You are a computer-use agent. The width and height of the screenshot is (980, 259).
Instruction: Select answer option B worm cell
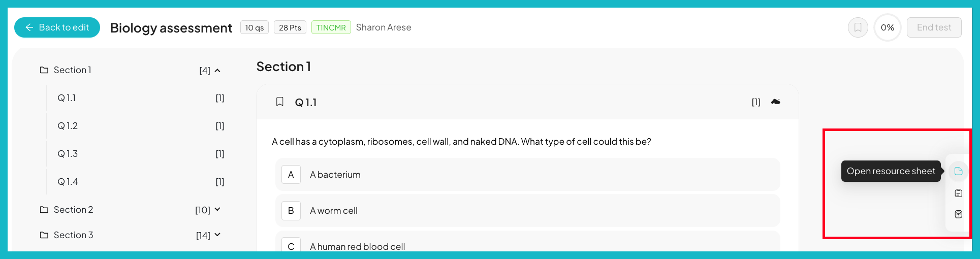point(527,211)
